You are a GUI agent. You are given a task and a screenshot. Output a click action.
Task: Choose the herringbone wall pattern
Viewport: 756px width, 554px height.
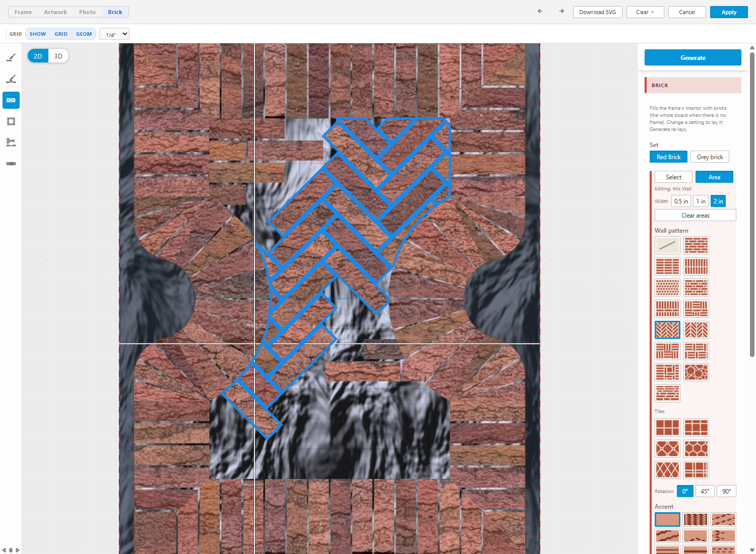pos(667,330)
